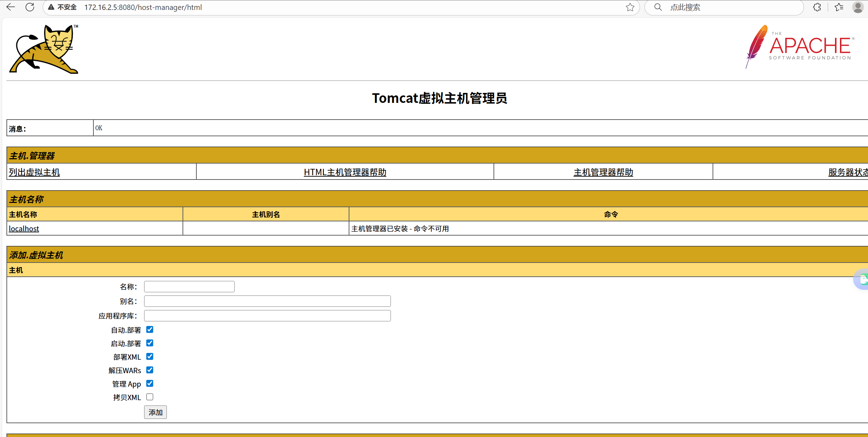Viewport: 868px width, 437px height.
Task: Click the 主机别名 column header
Action: (x=266, y=215)
